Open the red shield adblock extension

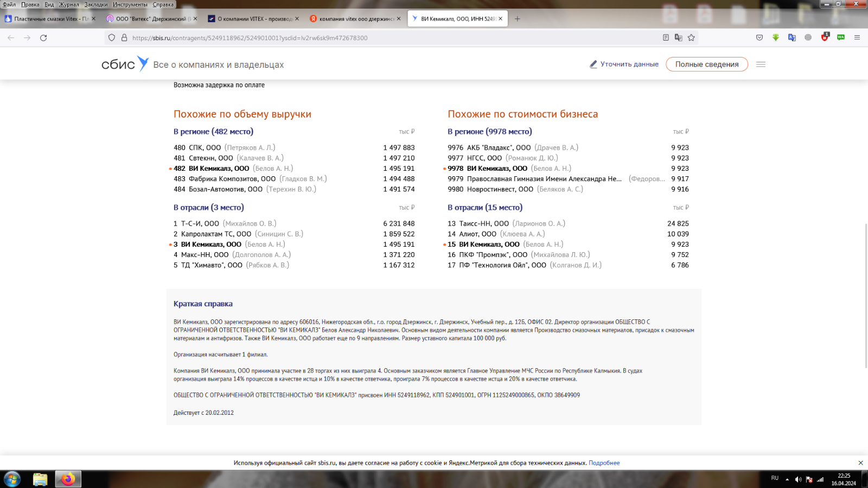click(825, 37)
